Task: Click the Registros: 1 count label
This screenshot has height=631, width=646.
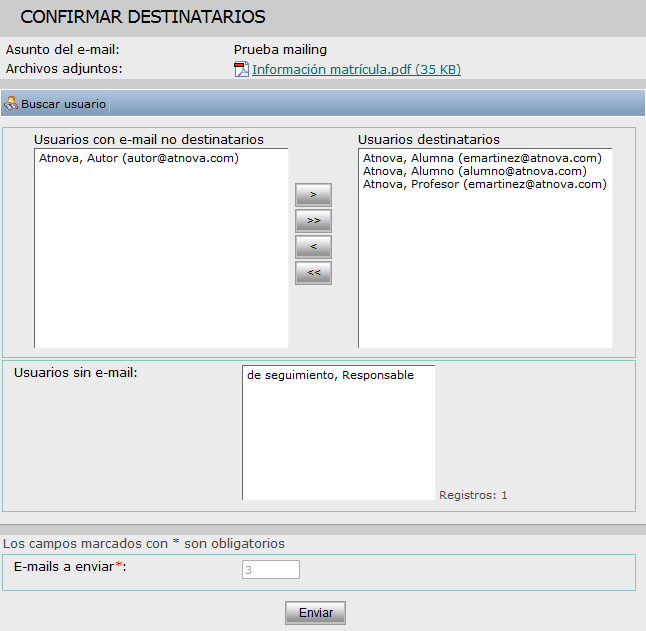Action: (x=473, y=495)
